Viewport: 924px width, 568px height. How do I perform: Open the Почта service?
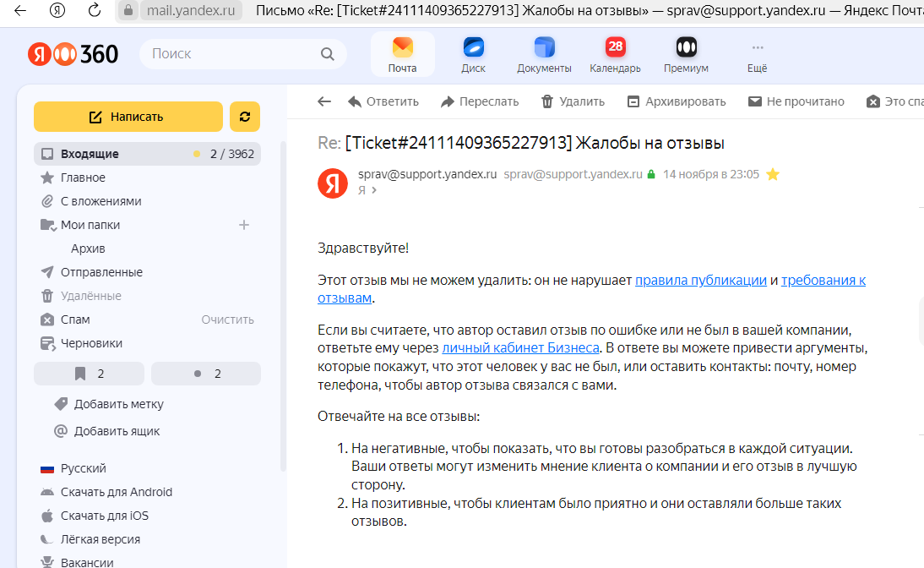tap(403, 54)
